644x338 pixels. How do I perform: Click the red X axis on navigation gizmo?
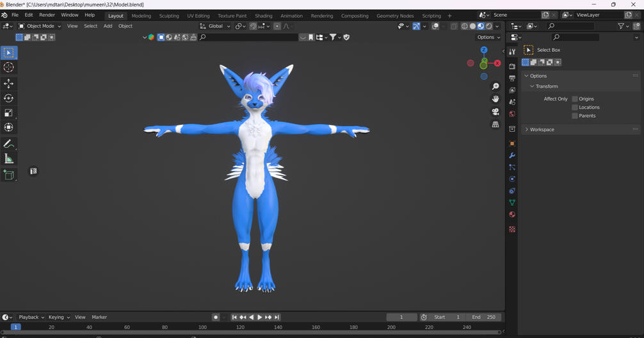click(x=497, y=63)
